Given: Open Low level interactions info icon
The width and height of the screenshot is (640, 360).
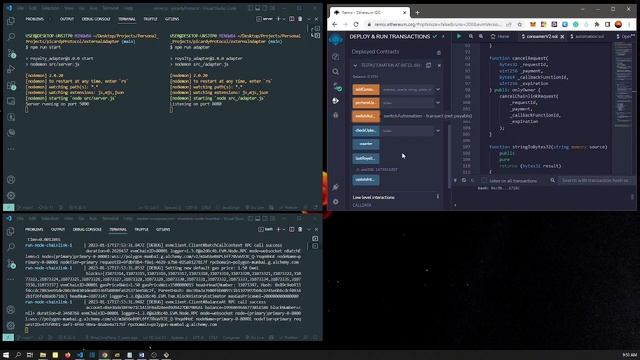Looking at the screenshot, I should [438, 197].
